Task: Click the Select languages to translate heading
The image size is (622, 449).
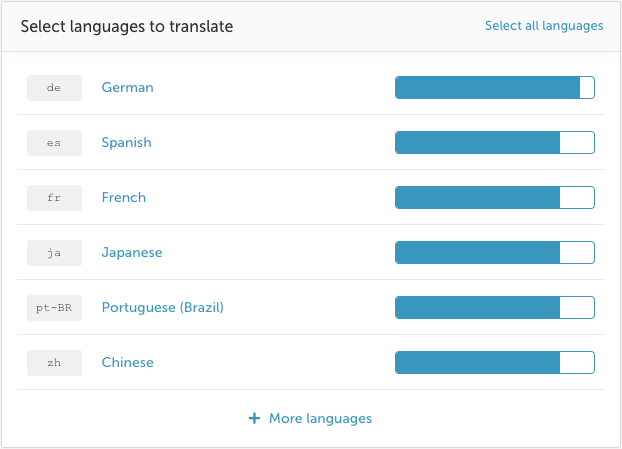Action: click(127, 27)
